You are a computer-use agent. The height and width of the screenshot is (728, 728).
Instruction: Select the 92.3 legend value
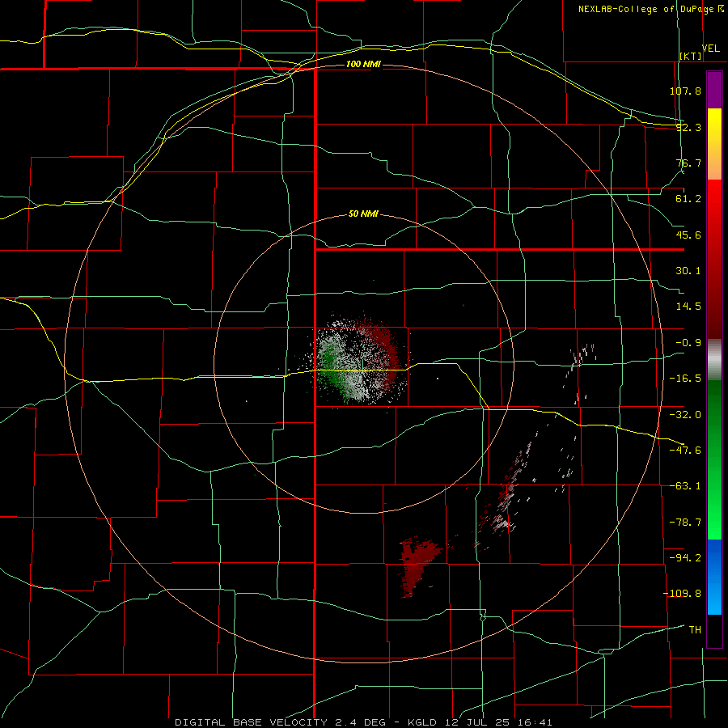688,127
